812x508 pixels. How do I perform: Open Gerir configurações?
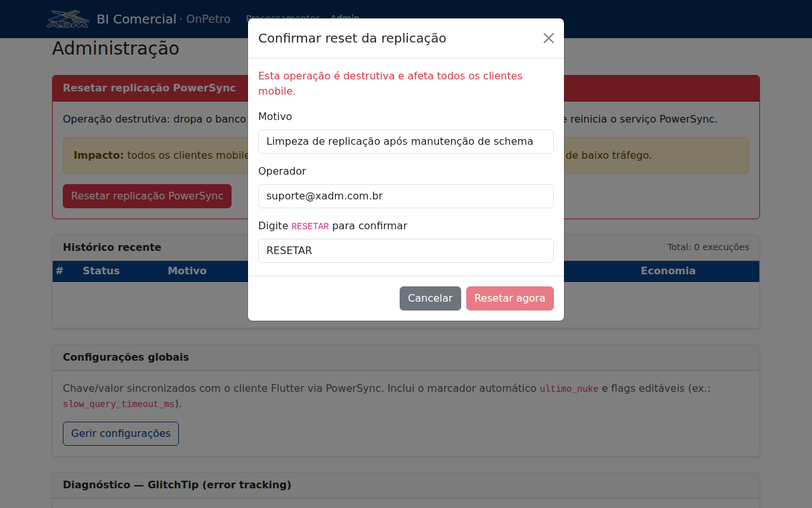coord(121,434)
